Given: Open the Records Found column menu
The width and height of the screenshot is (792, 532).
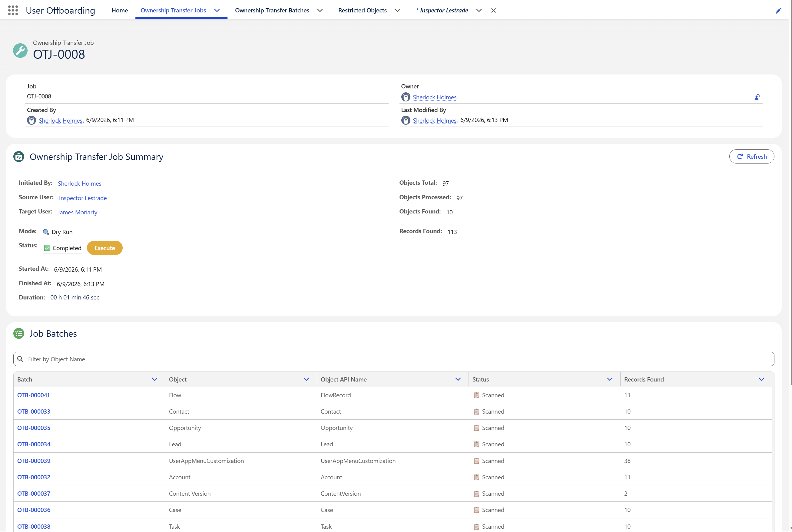Looking at the screenshot, I should 761,379.
